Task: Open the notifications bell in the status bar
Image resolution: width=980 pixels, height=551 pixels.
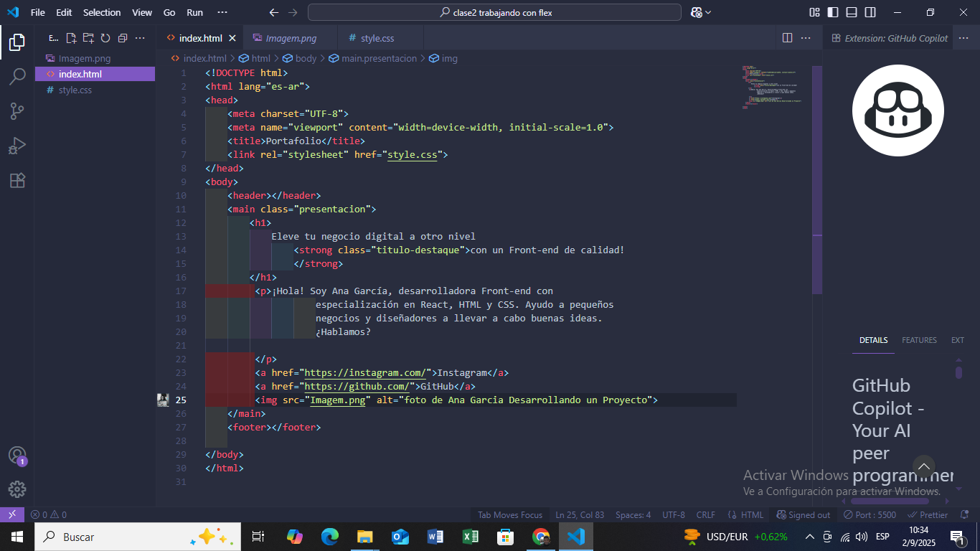Action: [x=963, y=514]
